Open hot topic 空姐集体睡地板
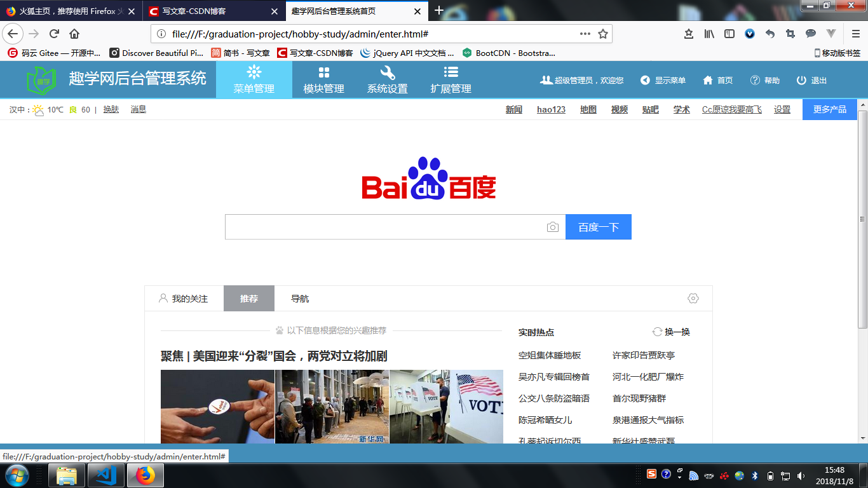The height and width of the screenshot is (488, 868). [550, 355]
